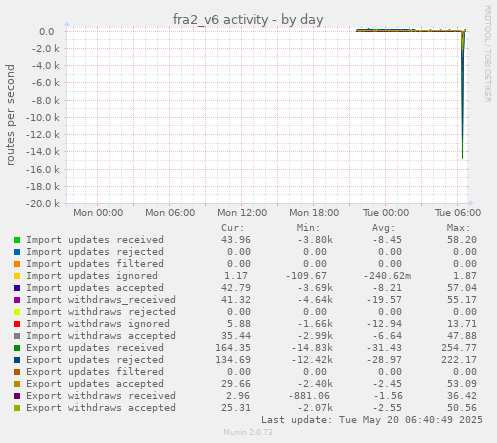Image resolution: width=497 pixels, height=443 pixels.
Task: Click the blue swatch for Import updates rejected
Action: 17,252
